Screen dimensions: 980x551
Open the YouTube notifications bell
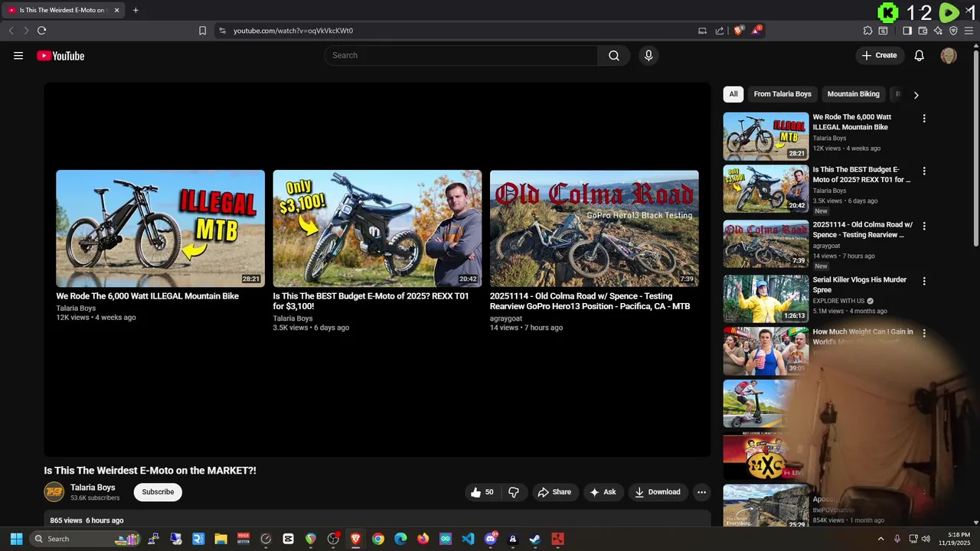[920, 55]
